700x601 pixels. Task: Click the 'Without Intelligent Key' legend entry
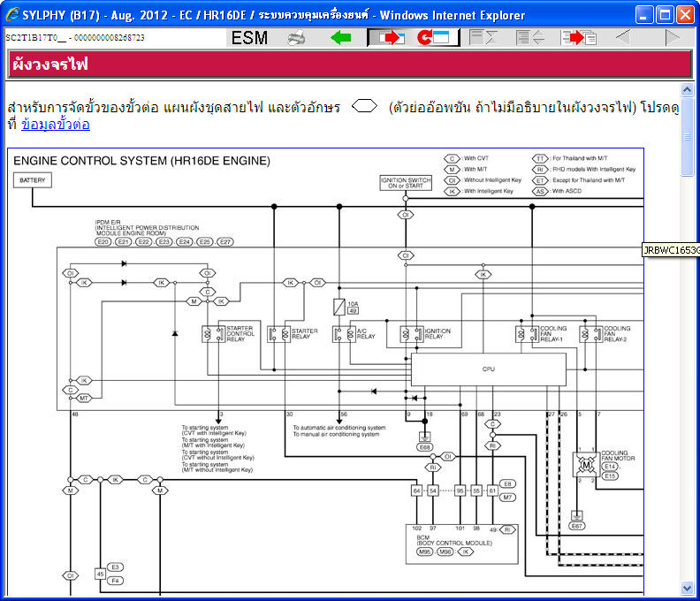click(x=483, y=180)
